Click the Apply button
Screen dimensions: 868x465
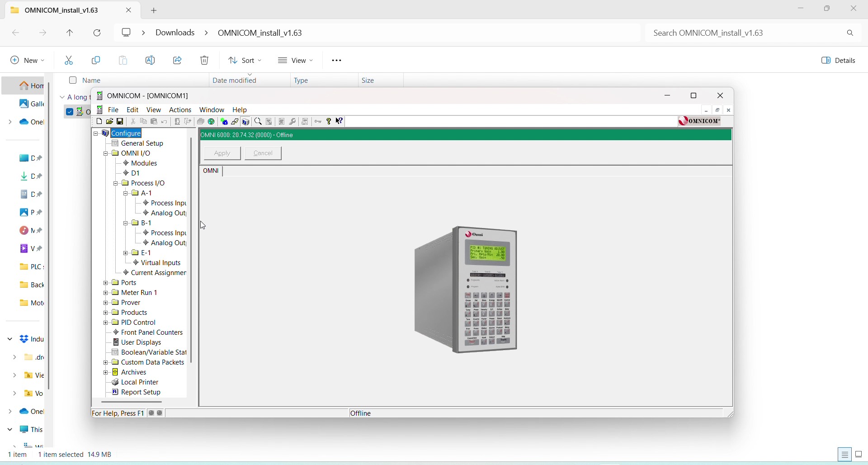pyautogui.click(x=222, y=154)
